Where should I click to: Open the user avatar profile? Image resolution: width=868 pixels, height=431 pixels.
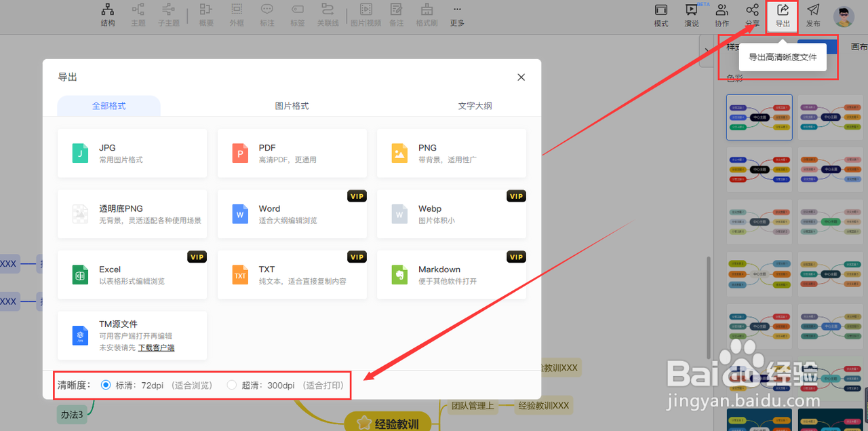(x=844, y=16)
